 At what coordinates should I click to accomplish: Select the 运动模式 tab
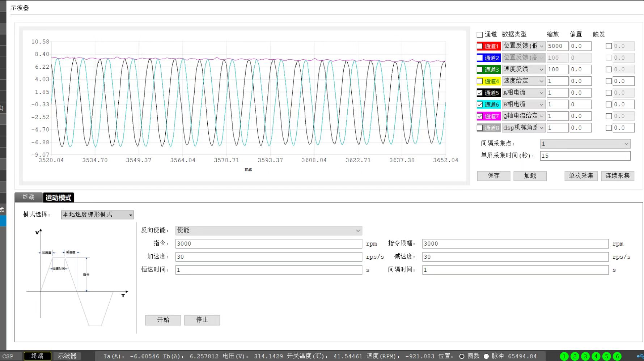[x=58, y=198]
